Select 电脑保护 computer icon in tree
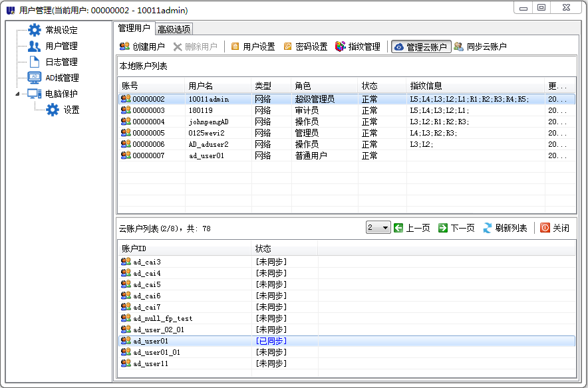588x388 pixels. (x=35, y=94)
